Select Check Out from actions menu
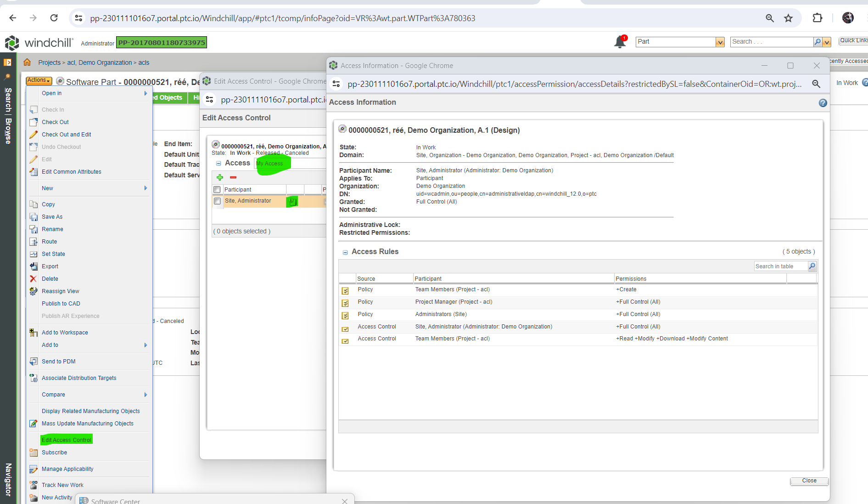This screenshot has width=868, height=504. (x=55, y=122)
